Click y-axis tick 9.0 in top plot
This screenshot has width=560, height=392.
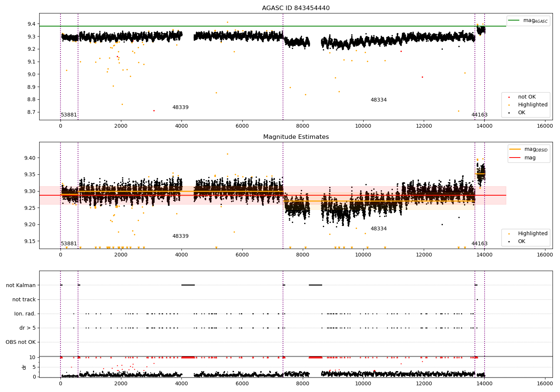tap(31, 75)
